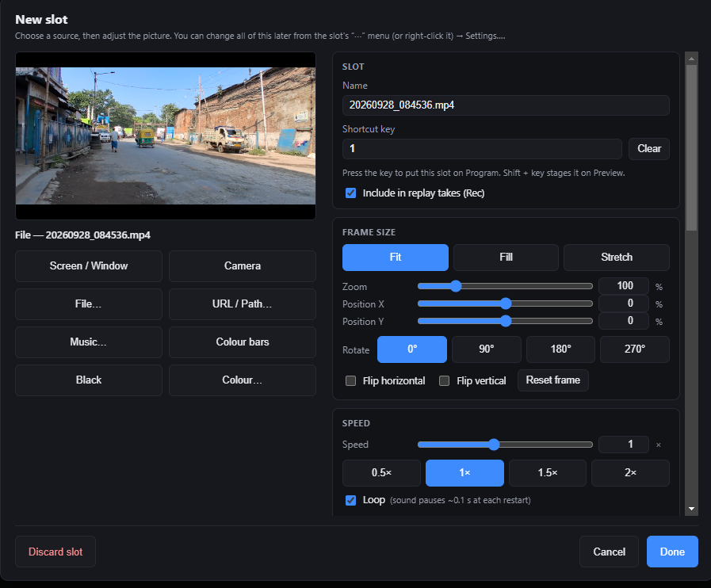The image size is (711, 588).
Task: Select Fit frame size mode
Action: pos(396,258)
